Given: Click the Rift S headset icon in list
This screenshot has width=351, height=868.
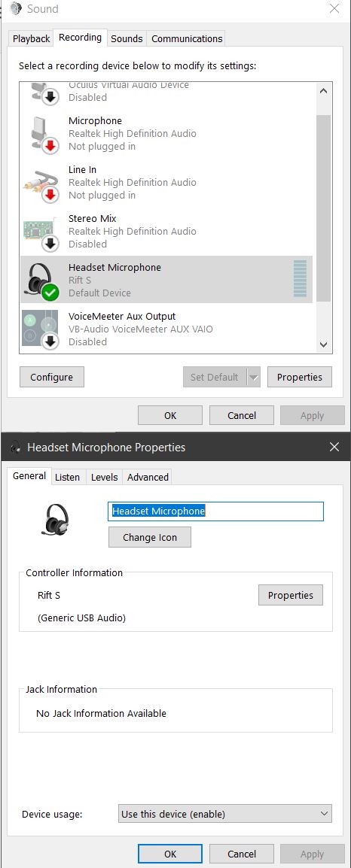Looking at the screenshot, I should pos(41,281).
